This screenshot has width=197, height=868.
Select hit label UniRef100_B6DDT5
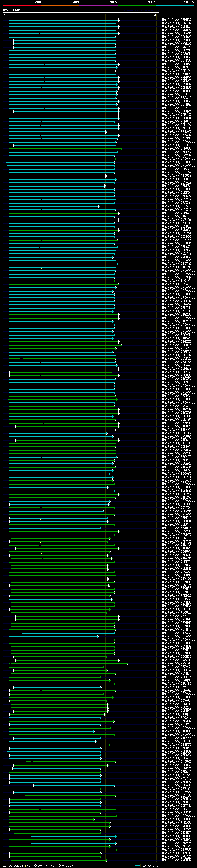pyautogui.click(x=177, y=345)
